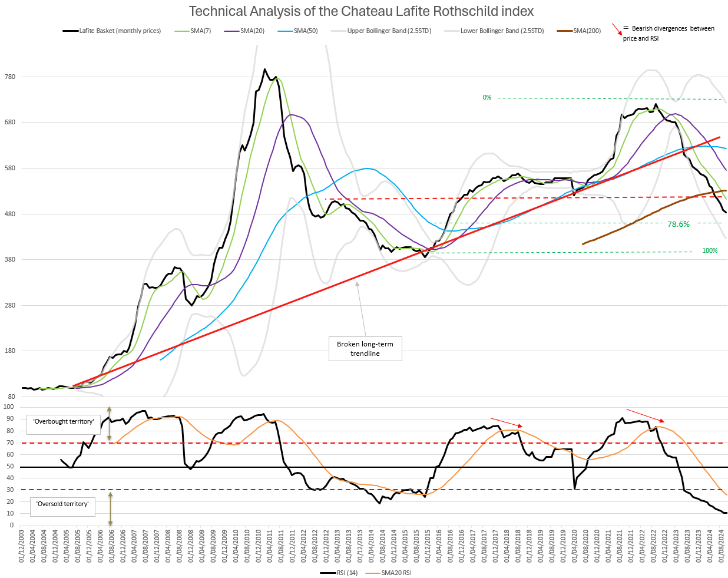
Task: Click the chart title about Chateau Lafite Rothschild
Action: tap(361, 11)
